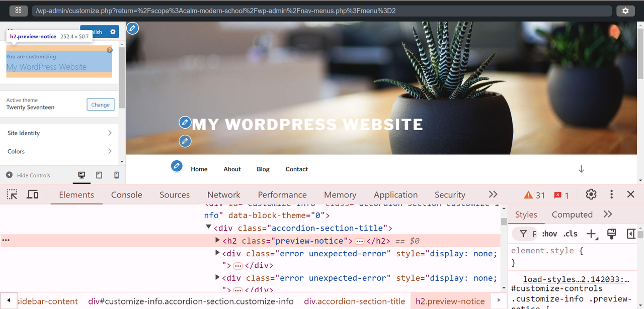Switch to desktop preview mode
This screenshot has width=644, height=309.
pyautogui.click(x=82, y=175)
